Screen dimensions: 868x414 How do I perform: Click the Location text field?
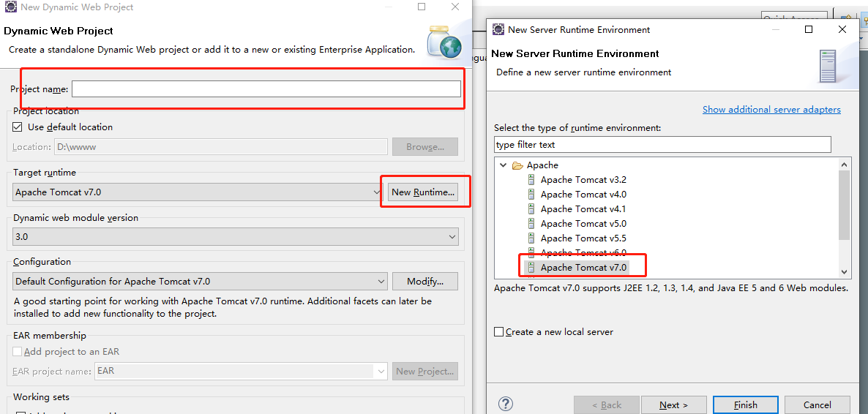(220, 147)
